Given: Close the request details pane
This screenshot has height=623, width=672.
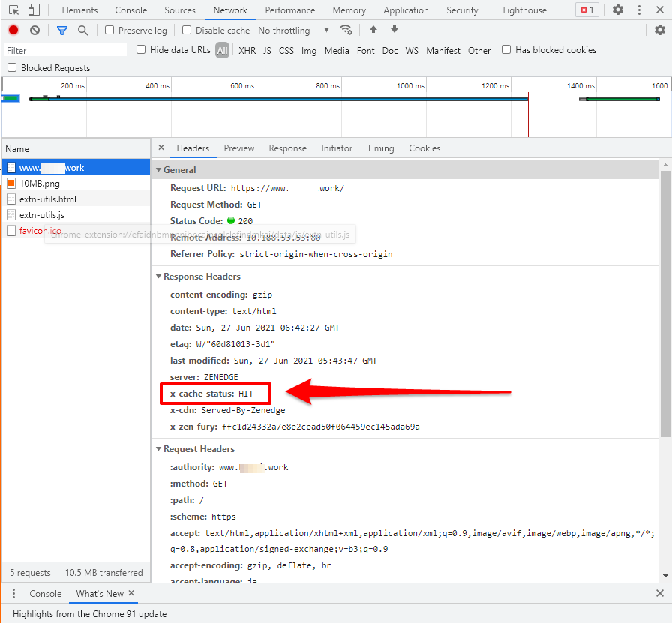Looking at the screenshot, I should coord(161,148).
